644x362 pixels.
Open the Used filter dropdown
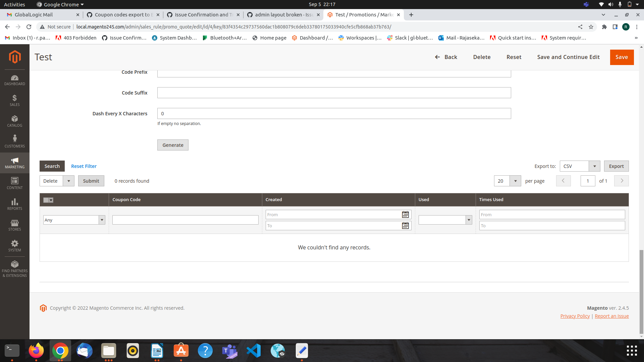point(468,220)
